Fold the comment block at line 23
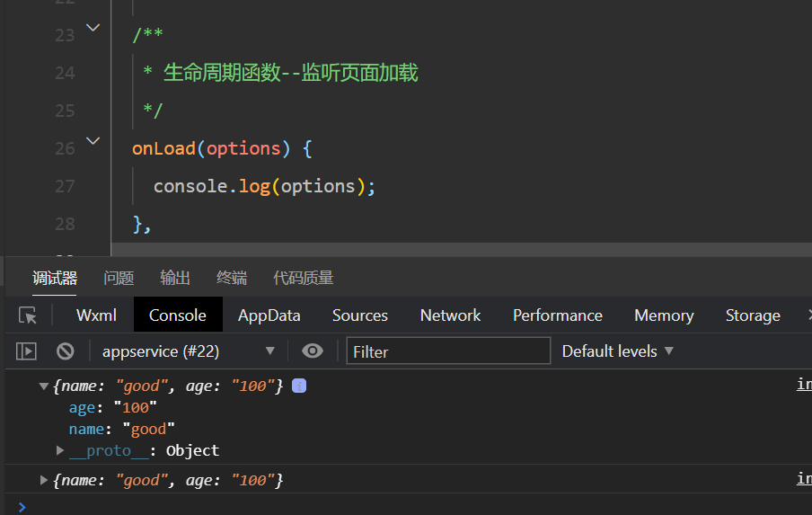This screenshot has width=812, height=515. (93, 28)
